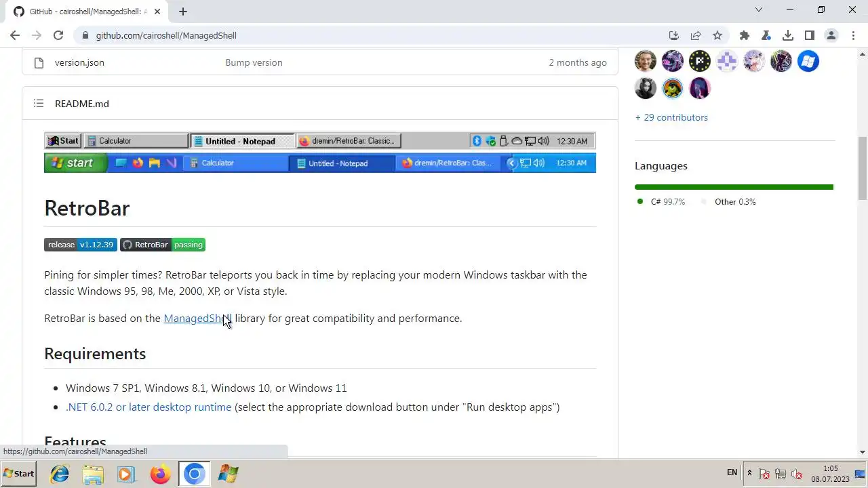Reload the current page
Viewport: 868px width, 488px height.
[x=58, y=35]
